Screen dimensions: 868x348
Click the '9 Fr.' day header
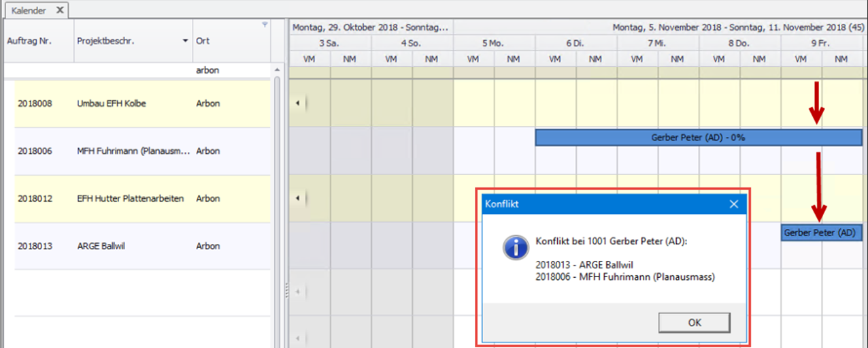click(x=822, y=43)
